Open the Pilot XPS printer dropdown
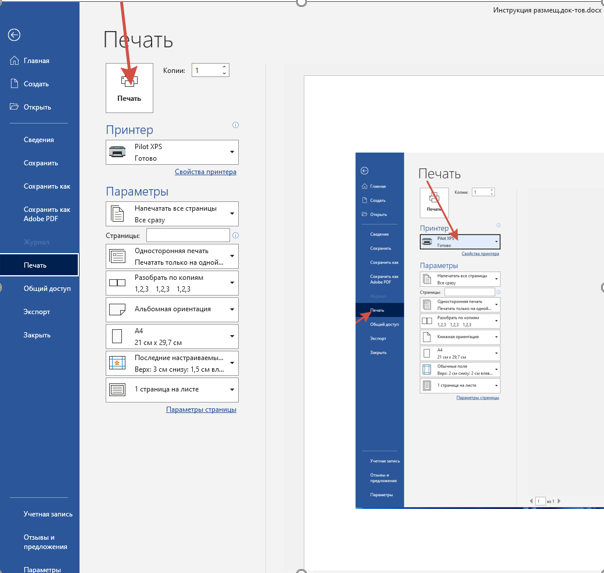 [172, 152]
